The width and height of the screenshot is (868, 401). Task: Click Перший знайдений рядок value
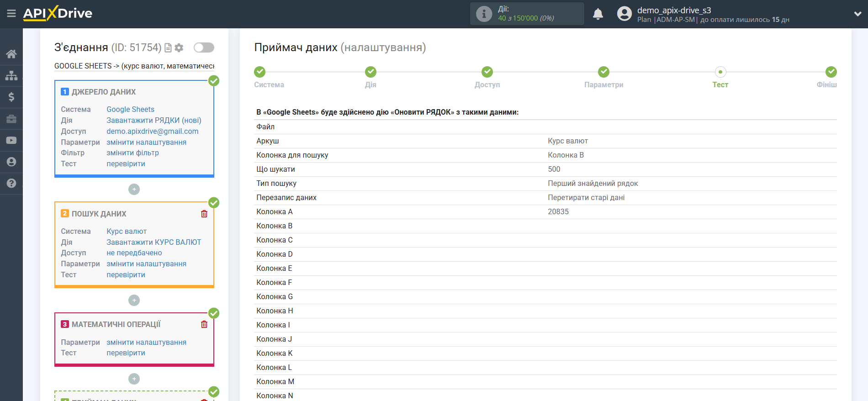point(593,183)
